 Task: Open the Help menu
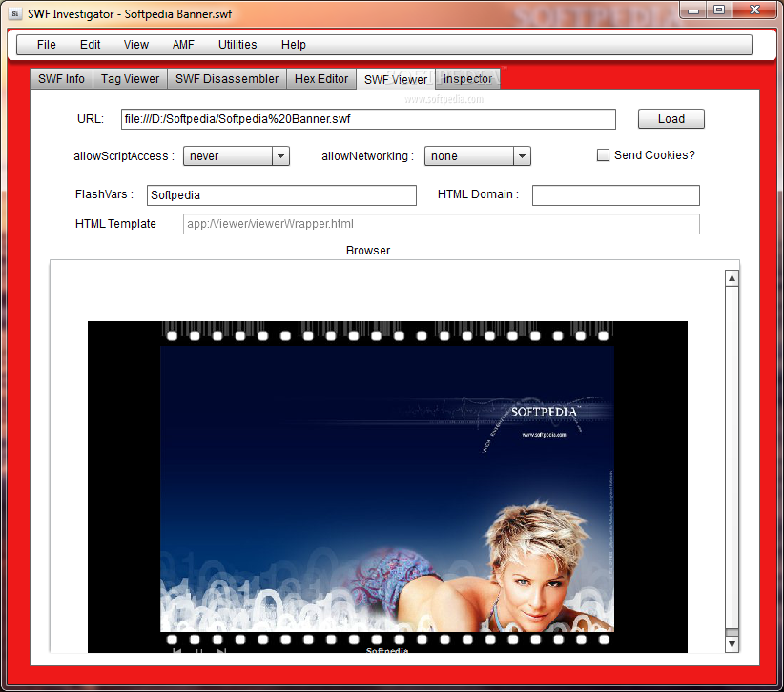[294, 45]
